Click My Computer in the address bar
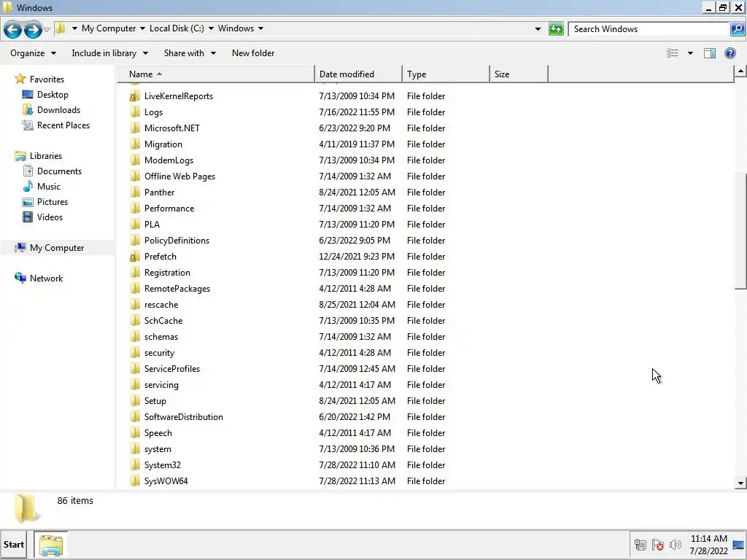Image resolution: width=747 pixels, height=560 pixels. [109, 28]
